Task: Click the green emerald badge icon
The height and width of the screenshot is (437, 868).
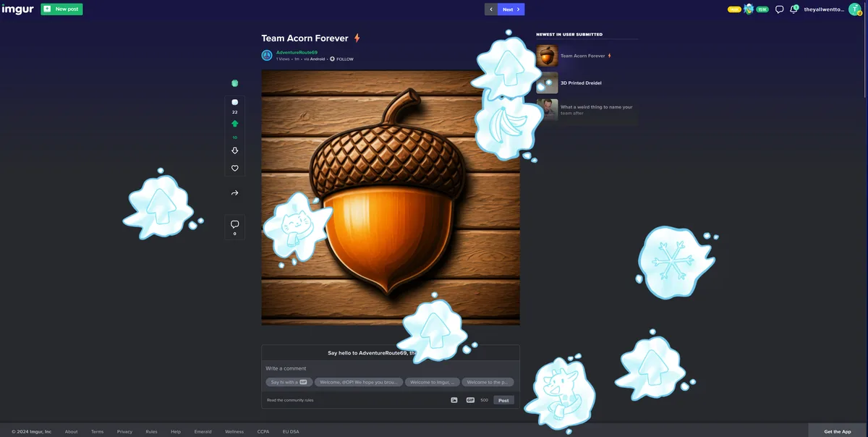Action: click(x=234, y=83)
